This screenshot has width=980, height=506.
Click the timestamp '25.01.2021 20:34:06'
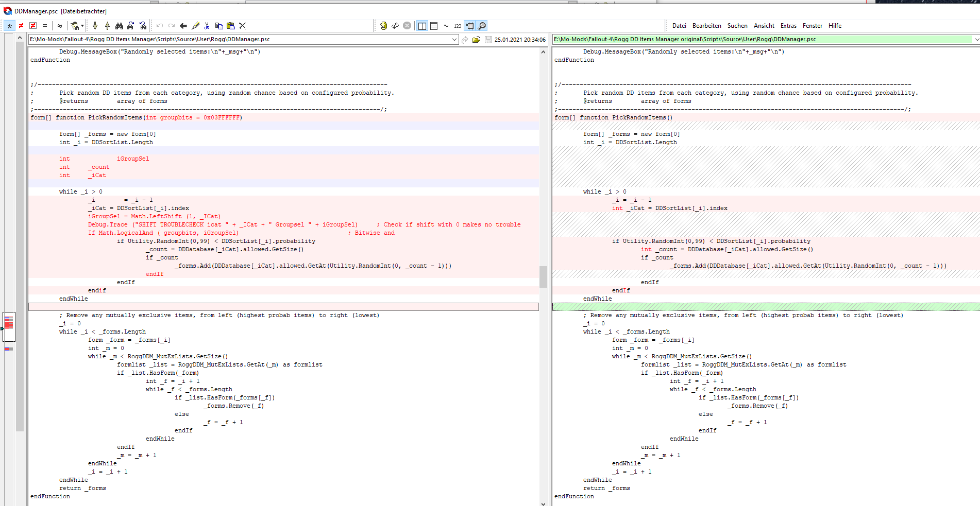pos(520,40)
